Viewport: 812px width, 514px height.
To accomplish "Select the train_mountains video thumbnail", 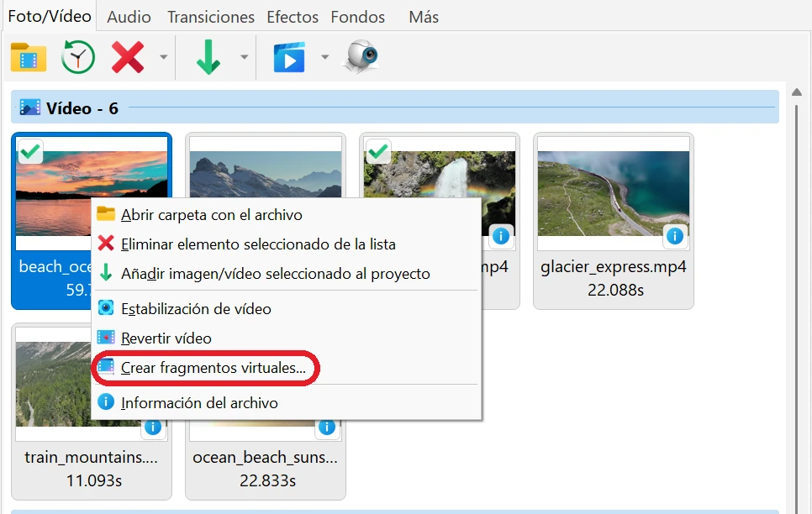I will coord(53,383).
